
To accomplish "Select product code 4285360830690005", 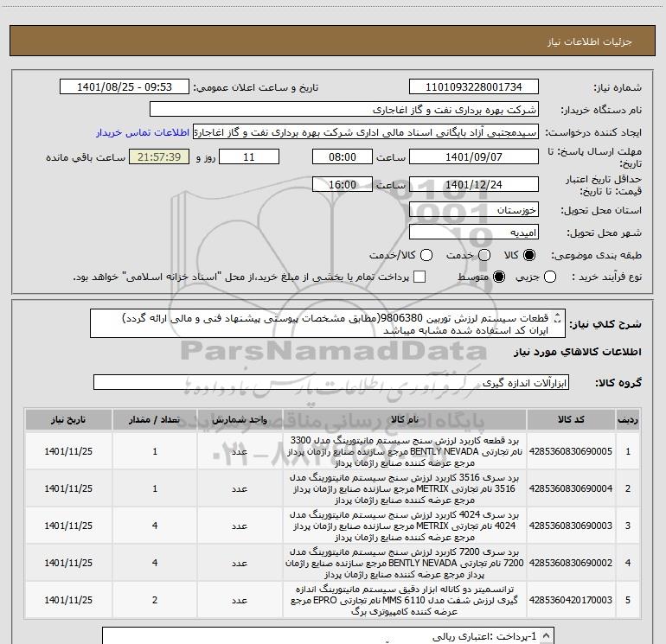I will click(x=571, y=451).
